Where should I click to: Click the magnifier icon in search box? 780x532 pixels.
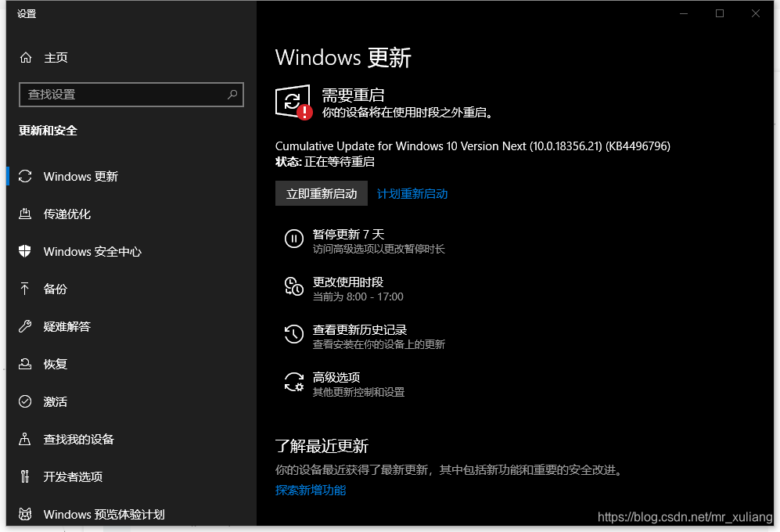(x=232, y=95)
